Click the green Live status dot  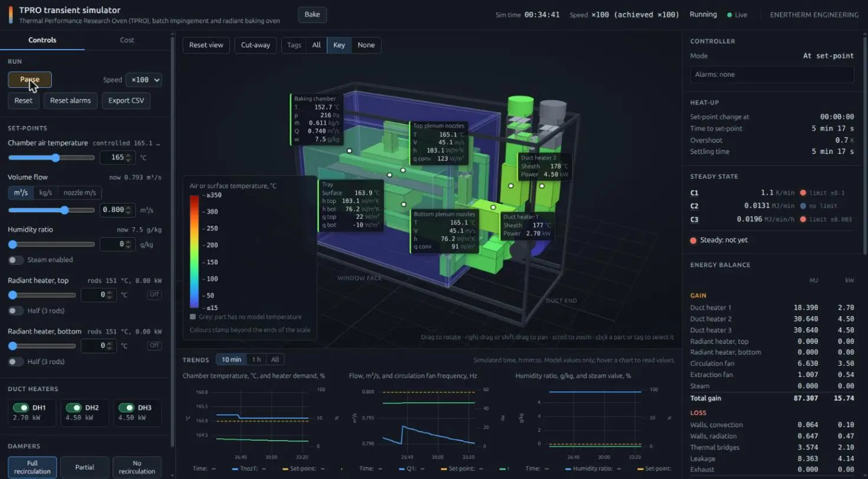tap(729, 15)
